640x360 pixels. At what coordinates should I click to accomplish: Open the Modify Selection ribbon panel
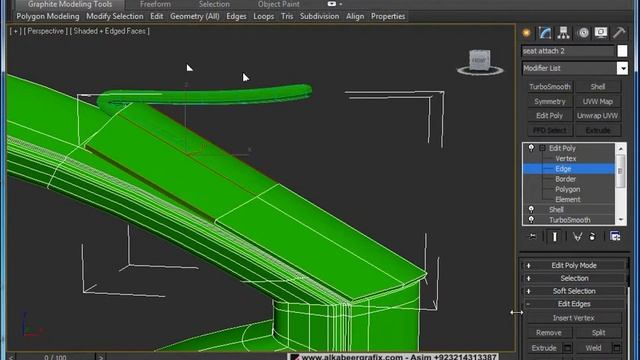pyautogui.click(x=115, y=16)
